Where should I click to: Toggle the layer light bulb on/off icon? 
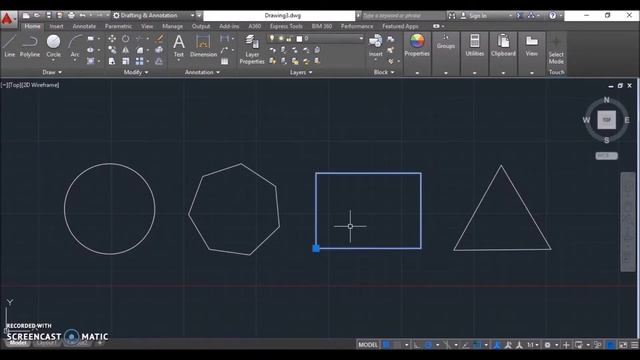pyautogui.click(x=272, y=38)
